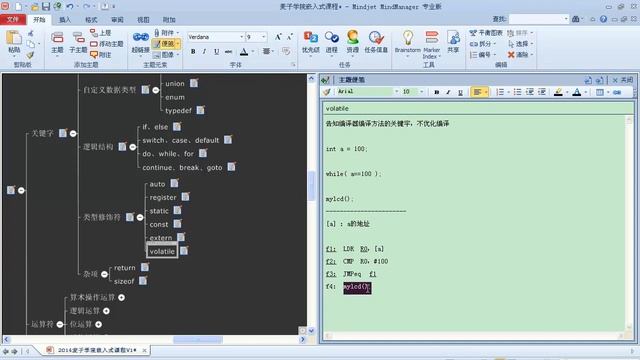Click 附件 (Attachment) button
The image size is (640, 360).
(165, 33)
